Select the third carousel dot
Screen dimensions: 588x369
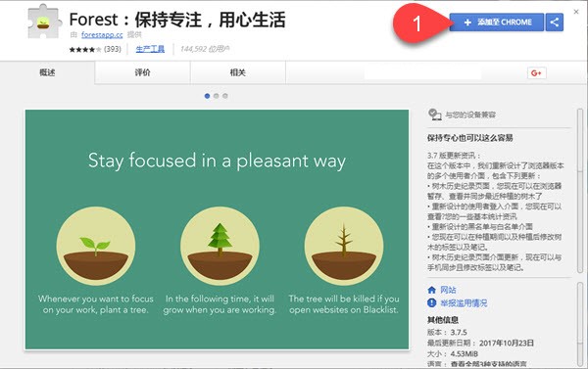pyautogui.click(x=225, y=96)
